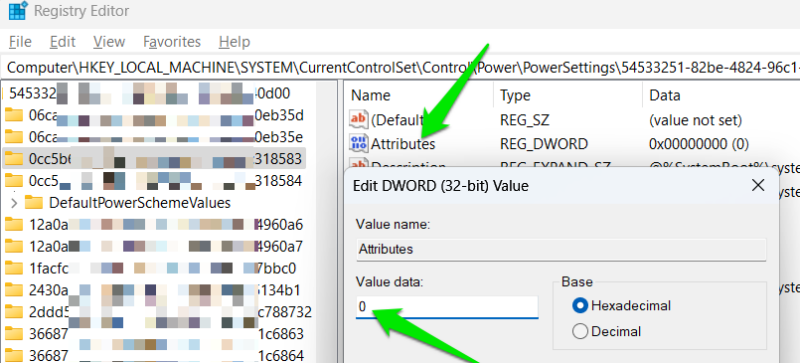
Task: Open the Help menu
Action: tap(234, 41)
